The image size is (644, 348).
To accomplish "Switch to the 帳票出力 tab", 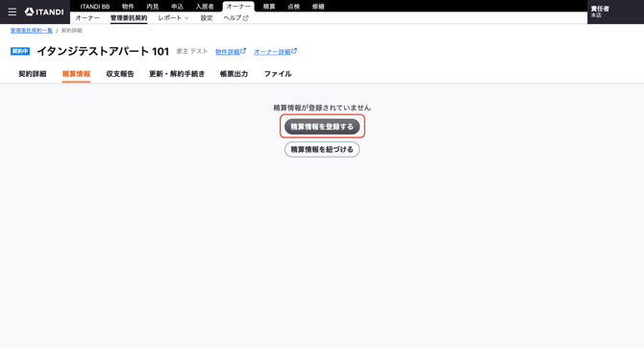I will [x=235, y=74].
